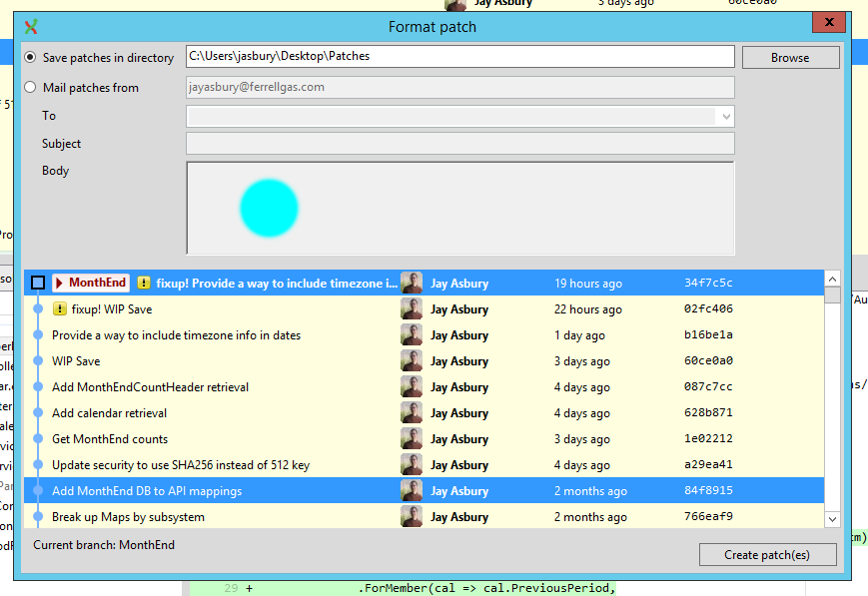The width and height of the screenshot is (868, 596).
Task: Click the avatar beside 'Break up Maps by subsystem'
Action: pyautogui.click(x=412, y=516)
